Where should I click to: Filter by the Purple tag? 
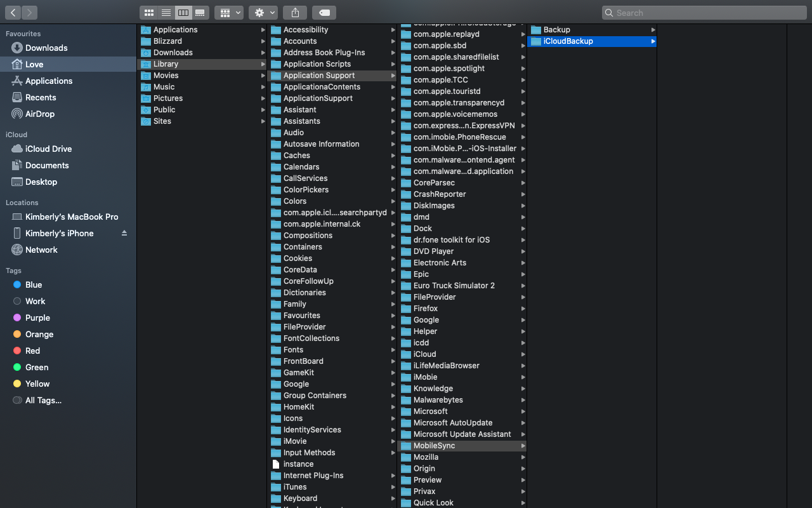[x=68, y=317]
